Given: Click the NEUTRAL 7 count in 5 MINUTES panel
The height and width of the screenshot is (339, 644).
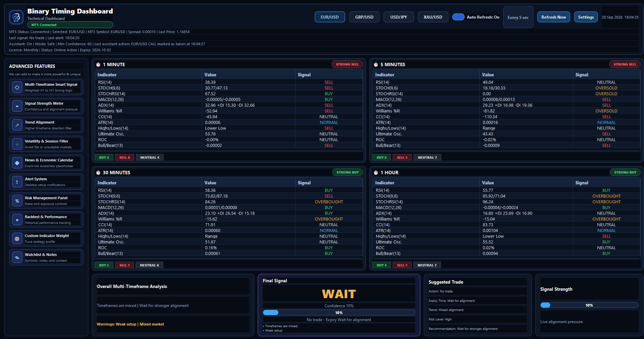Looking at the screenshot, I should pyautogui.click(x=427, y=157).
